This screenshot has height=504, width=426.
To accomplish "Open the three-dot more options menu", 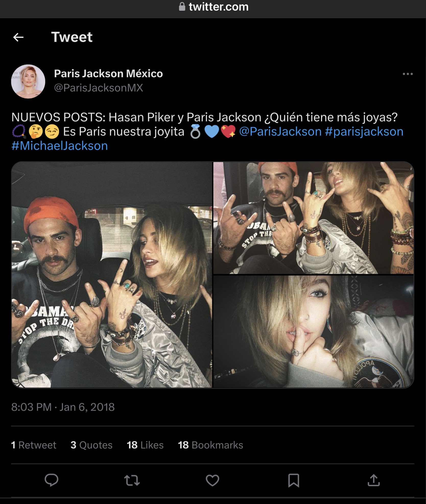I will 408,74.
